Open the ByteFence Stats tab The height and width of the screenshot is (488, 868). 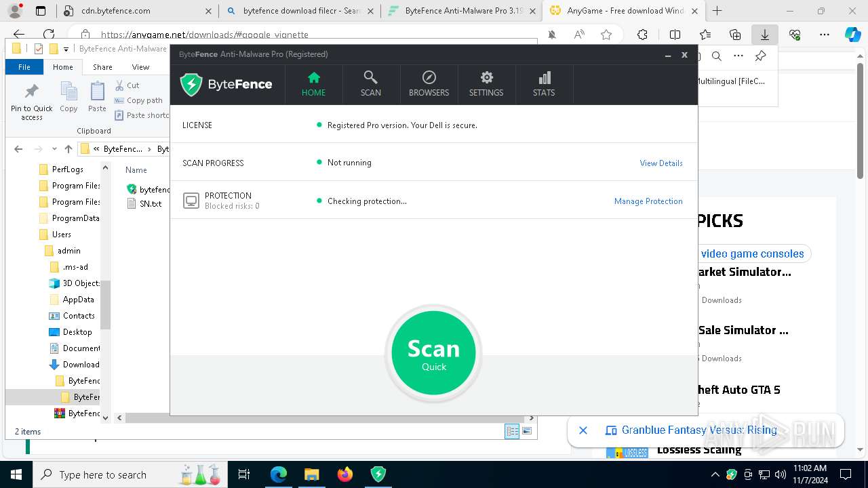(544, 84)
